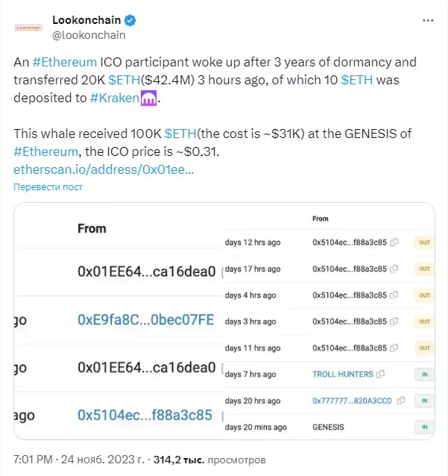Copy icon next to TROLL HUNTERS
This screenshot has height=476, width=448.
click(x=380, y=374)
